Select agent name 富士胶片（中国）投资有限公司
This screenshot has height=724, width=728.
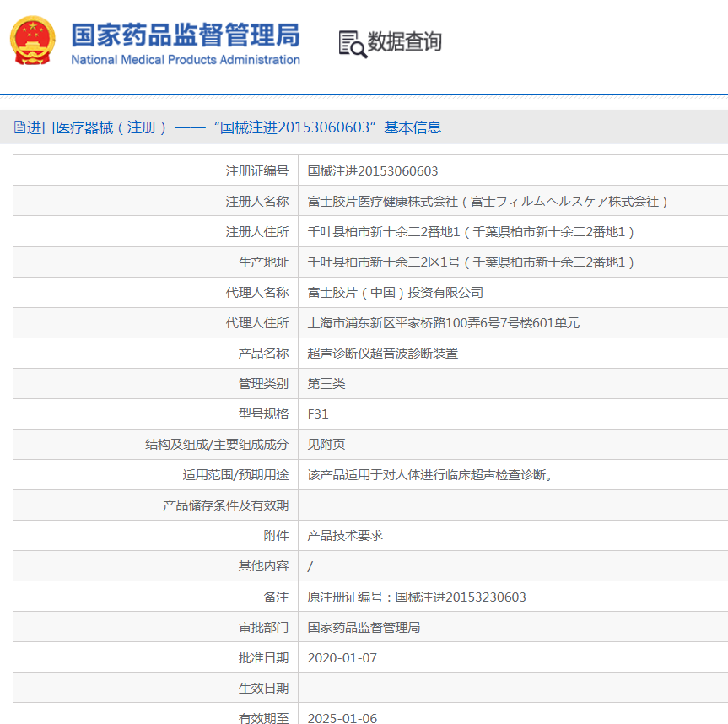[395, 293]
